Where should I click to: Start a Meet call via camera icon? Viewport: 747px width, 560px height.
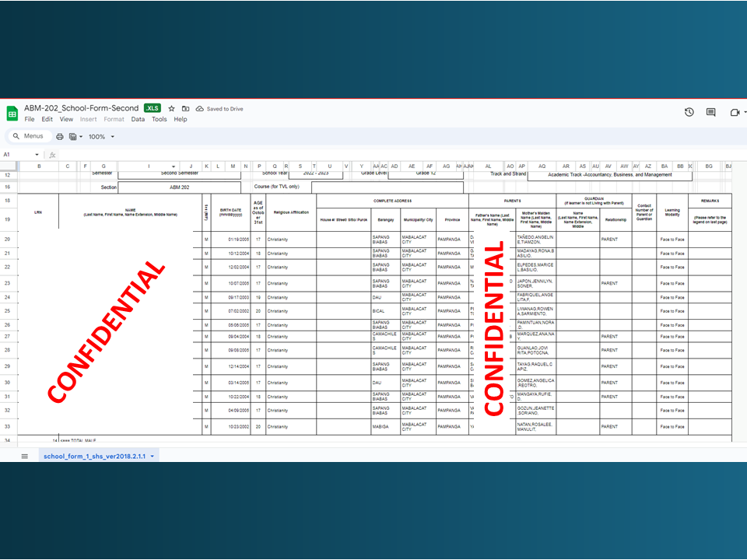click(735, 112)
